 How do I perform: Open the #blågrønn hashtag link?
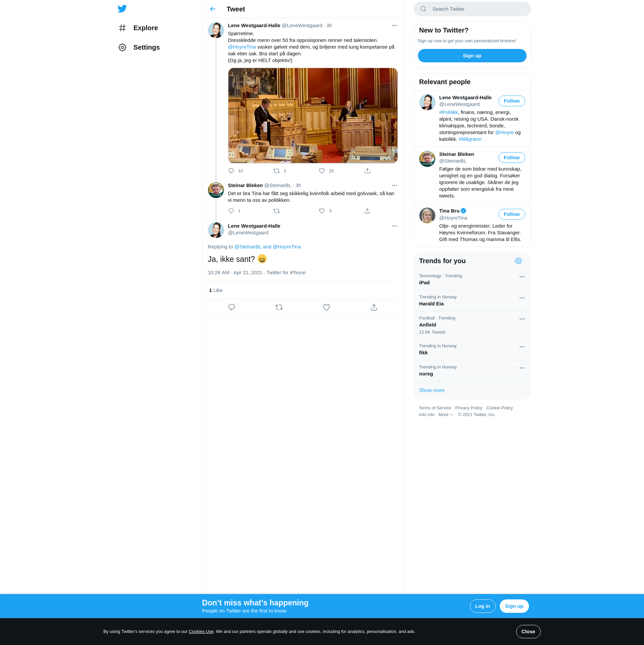click(470, 139)
